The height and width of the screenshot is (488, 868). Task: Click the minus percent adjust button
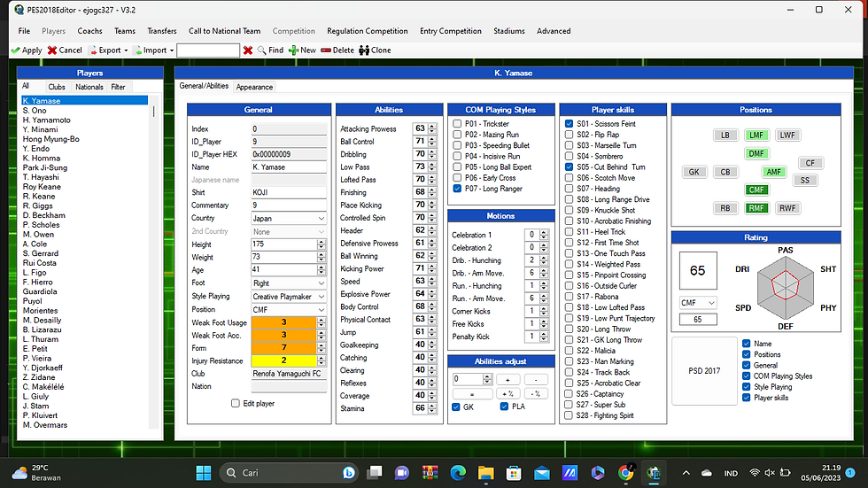click(x=535, y=394)
